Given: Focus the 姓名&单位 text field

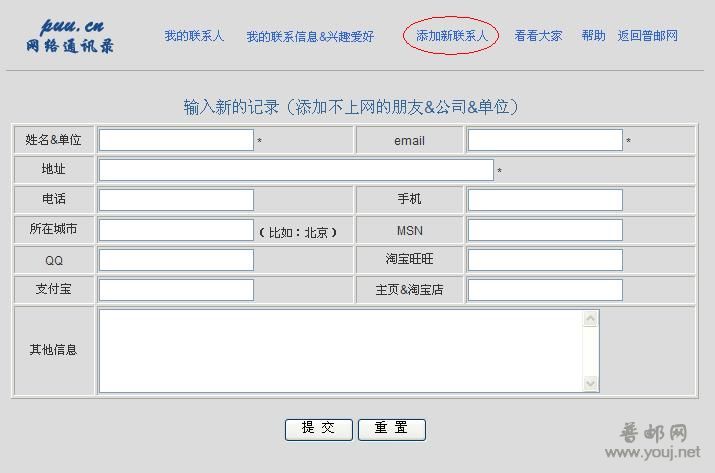Looking at the screenshot, I should coord(176,141).
